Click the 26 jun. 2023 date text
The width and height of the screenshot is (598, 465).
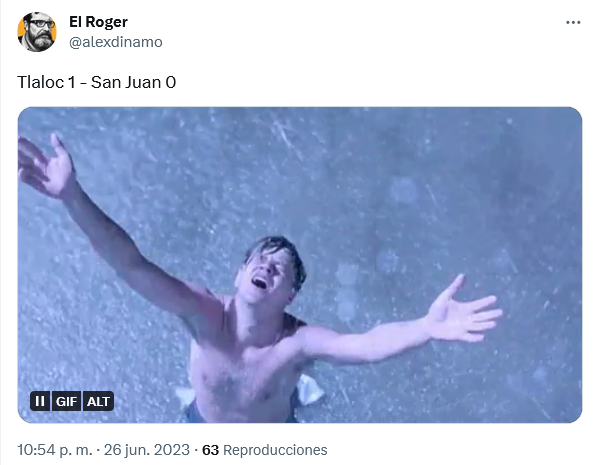pos(146,450)
